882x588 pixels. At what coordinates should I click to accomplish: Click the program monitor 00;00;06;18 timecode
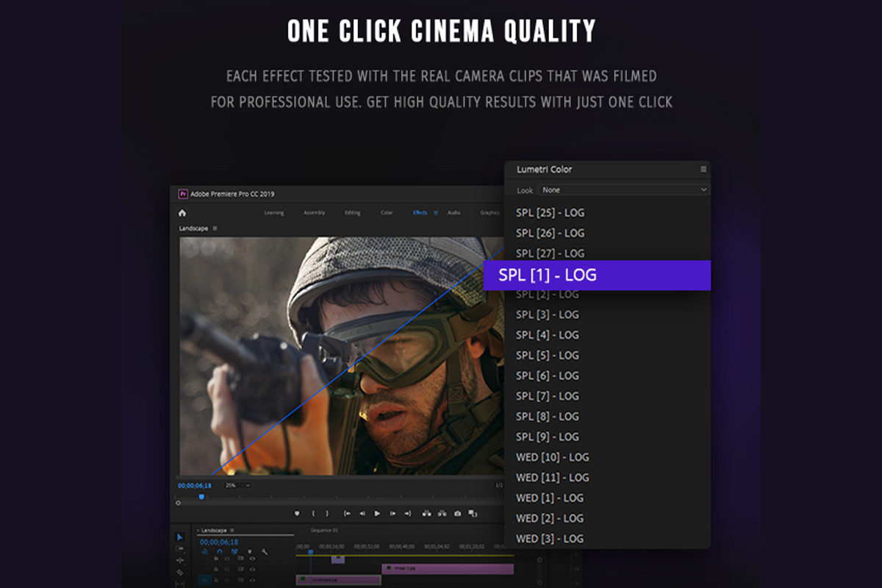[195, 485]
